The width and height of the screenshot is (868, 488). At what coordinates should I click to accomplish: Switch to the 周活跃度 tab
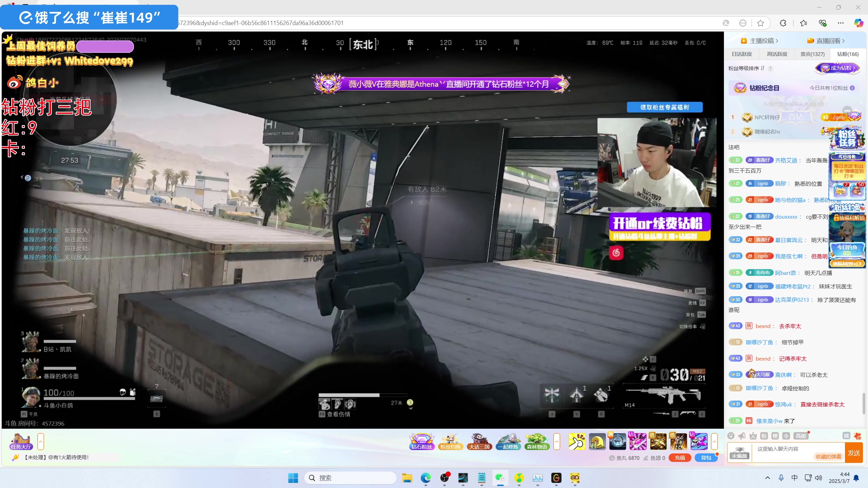click(x=777, y=54)
